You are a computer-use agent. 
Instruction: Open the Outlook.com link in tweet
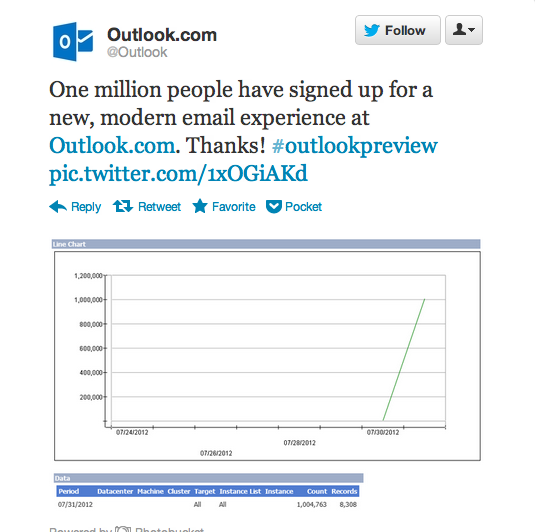(112, 146)
